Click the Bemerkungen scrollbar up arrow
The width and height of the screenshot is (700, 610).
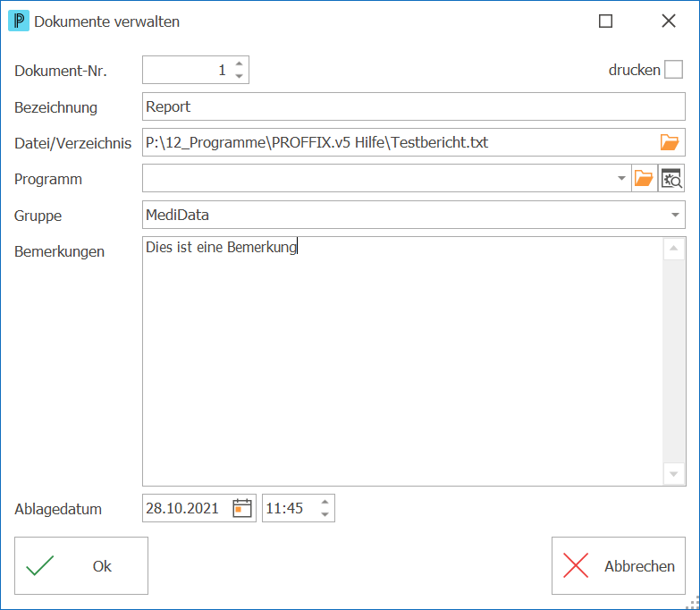[674, 249]
